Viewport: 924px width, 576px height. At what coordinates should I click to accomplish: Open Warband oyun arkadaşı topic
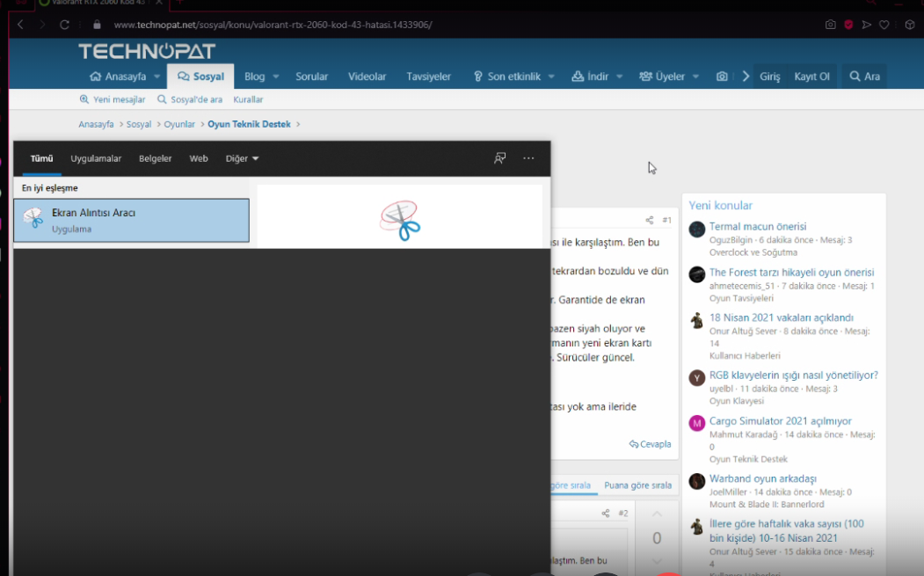(x=762, y=478)
